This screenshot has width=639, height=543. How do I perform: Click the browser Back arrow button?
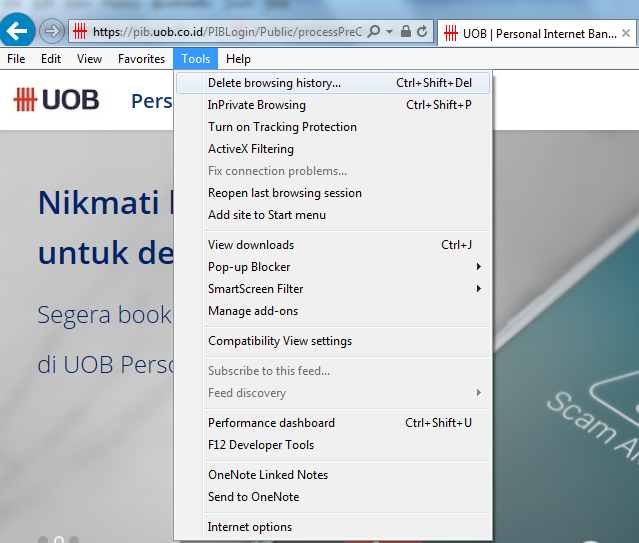pos(18,31)
